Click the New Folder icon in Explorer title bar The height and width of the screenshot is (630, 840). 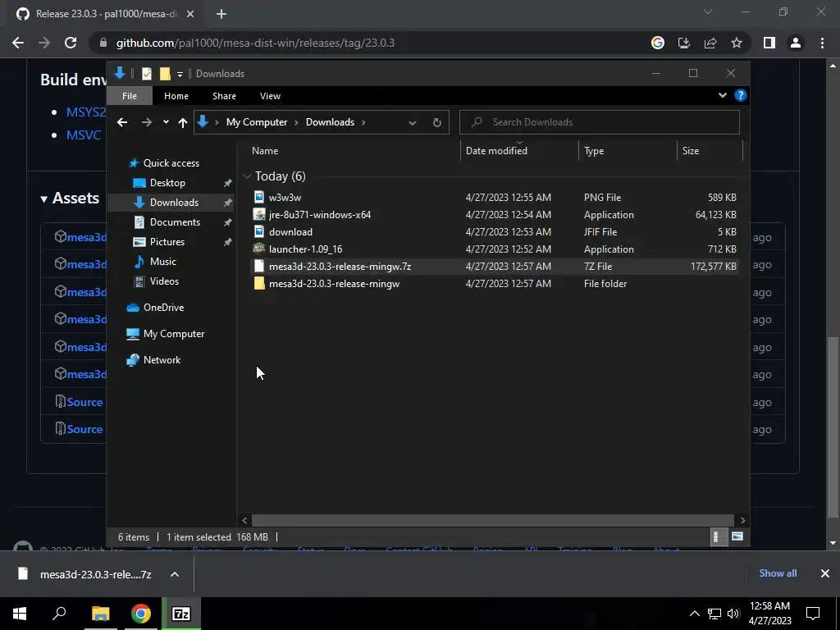click(x=165, y=73)
